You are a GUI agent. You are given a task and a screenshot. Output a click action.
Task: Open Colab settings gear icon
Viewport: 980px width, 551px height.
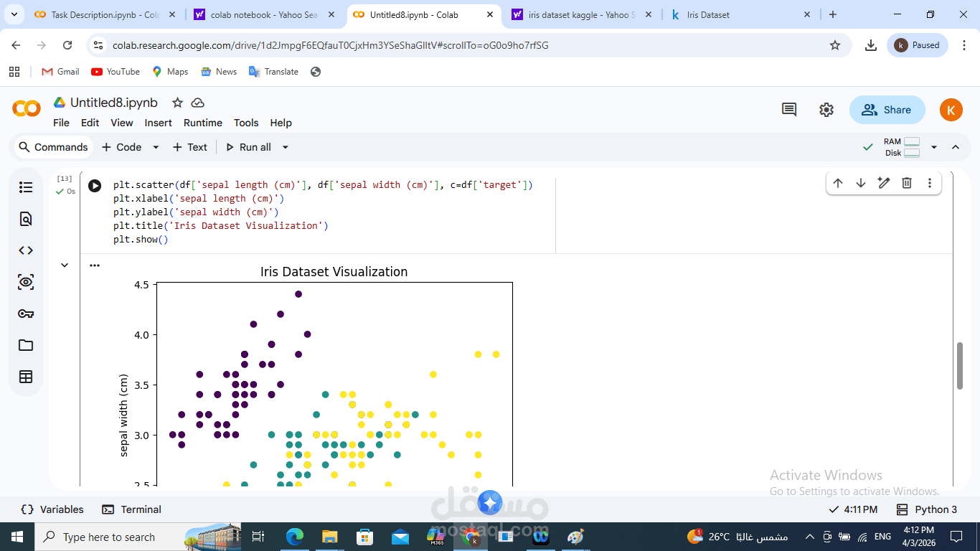826,110
